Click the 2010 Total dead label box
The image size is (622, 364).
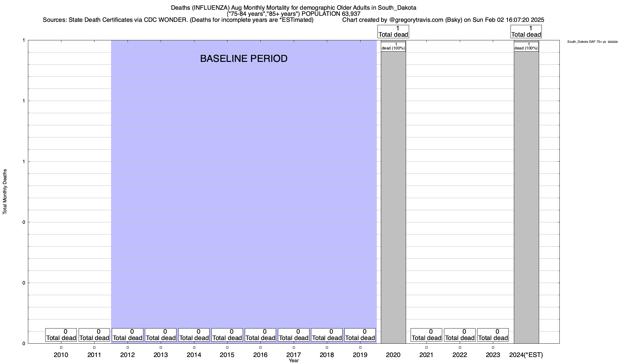61,335
